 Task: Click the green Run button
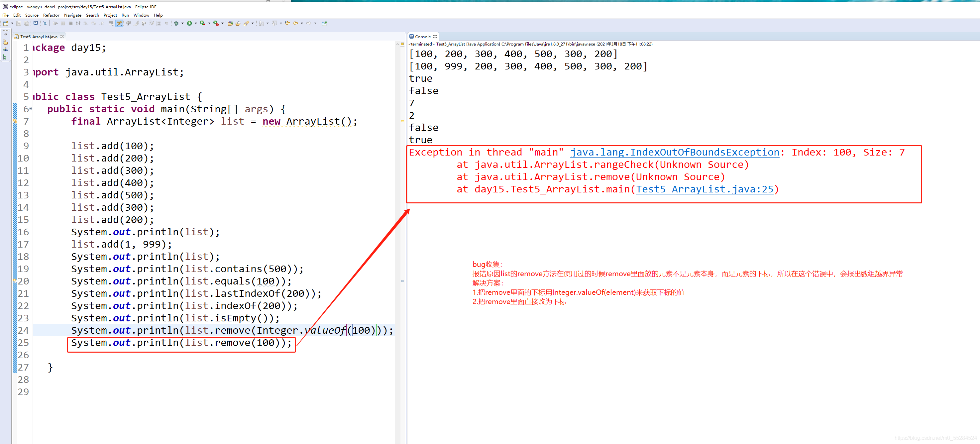click(189, 23)
